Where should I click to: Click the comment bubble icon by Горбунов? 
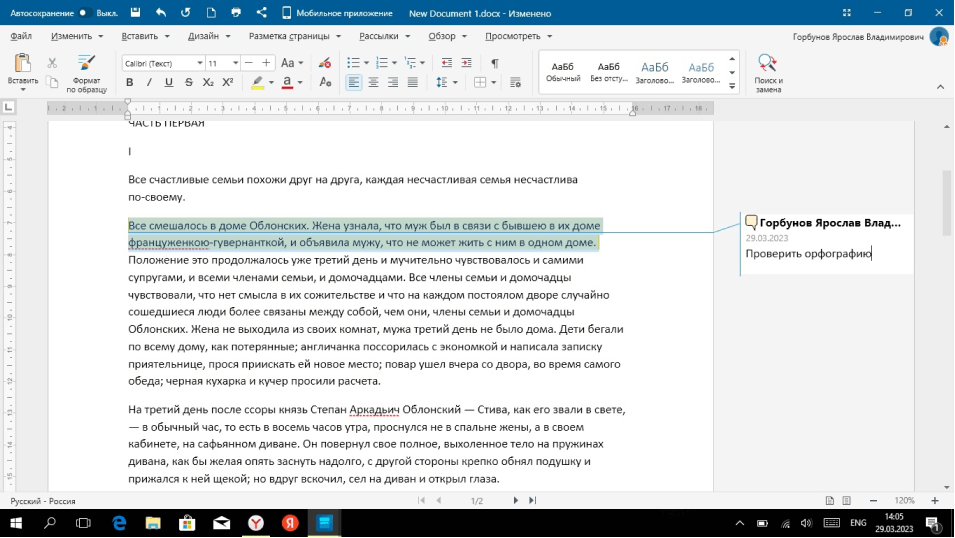pos(752,222)
